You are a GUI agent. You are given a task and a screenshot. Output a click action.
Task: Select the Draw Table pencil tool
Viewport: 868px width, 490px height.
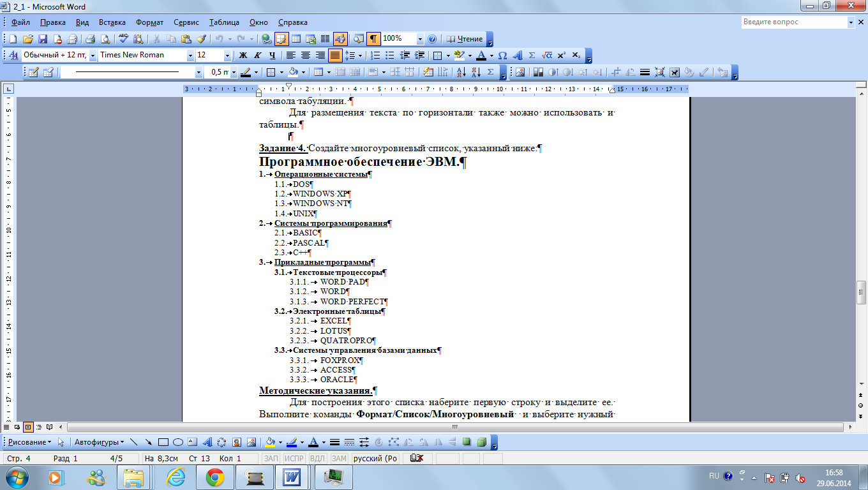pyautogui.click(x=33, y=72)
